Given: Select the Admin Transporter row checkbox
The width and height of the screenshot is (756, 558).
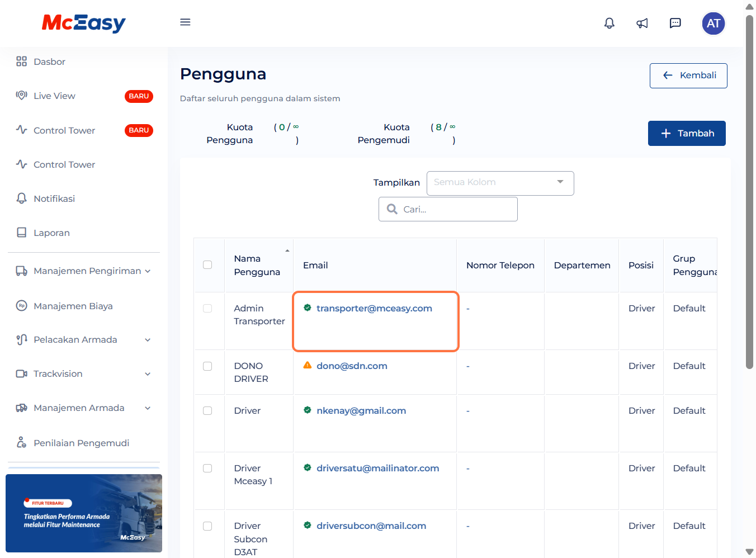Looking at the screenshot, I should (x=207, y=309).
